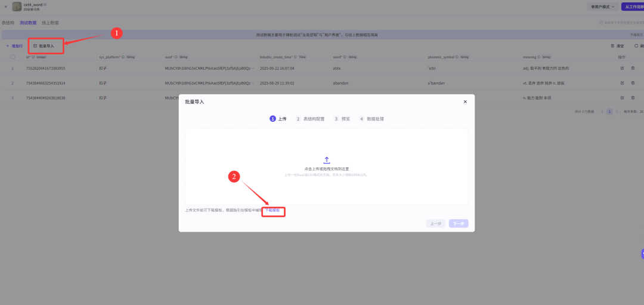Click the info icon next to phonetic_symbol
644x305 pixels.
point(457,57)
